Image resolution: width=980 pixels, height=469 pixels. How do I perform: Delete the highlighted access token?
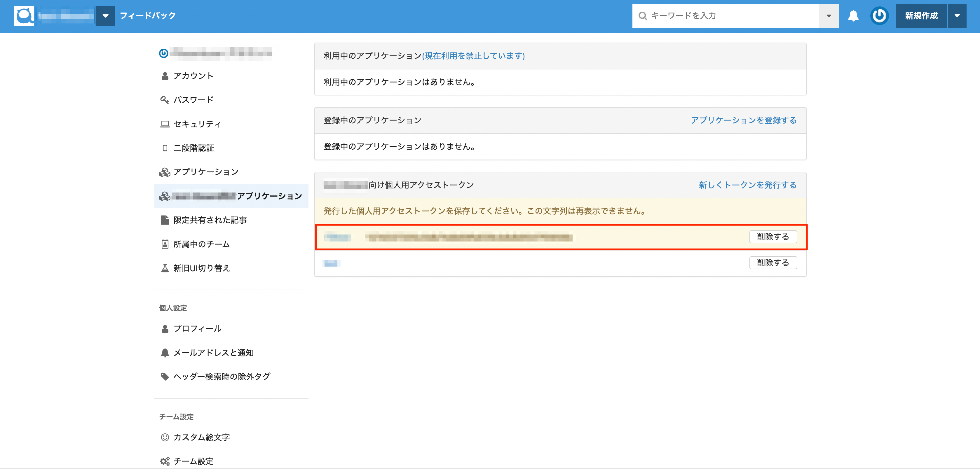click(x=773, y=237)
